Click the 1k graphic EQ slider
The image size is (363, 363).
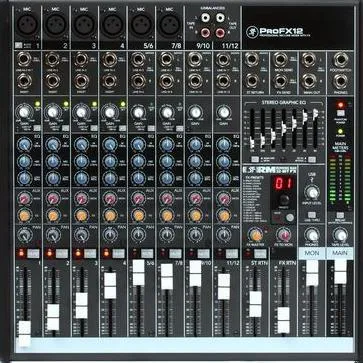pos(284,128)
